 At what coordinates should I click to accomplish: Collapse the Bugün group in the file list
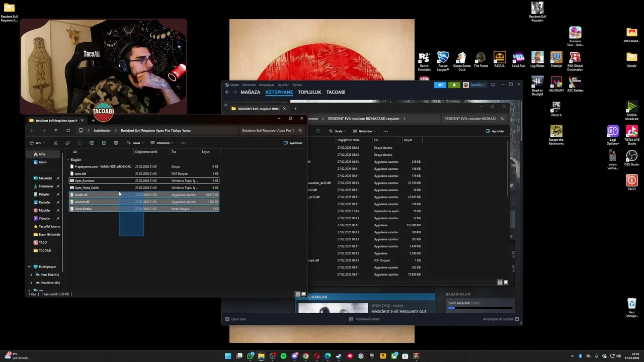(x=68, y=159)
